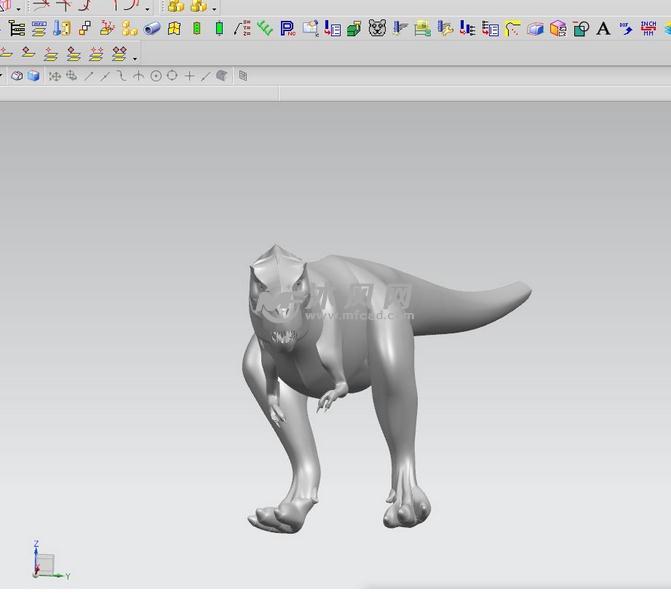
Task: Click the green square with circle icon
Action: point(581,29)
